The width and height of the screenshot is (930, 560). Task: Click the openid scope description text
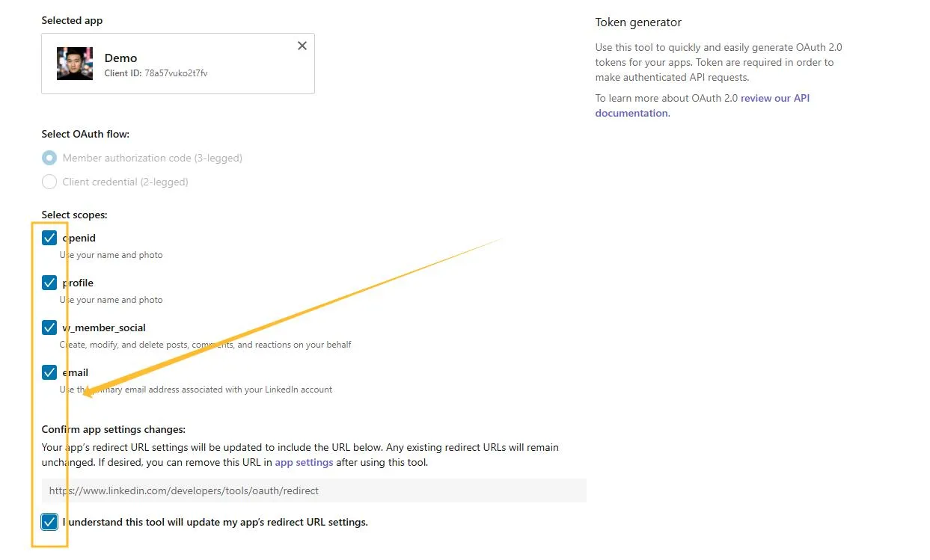coord(111,254)
